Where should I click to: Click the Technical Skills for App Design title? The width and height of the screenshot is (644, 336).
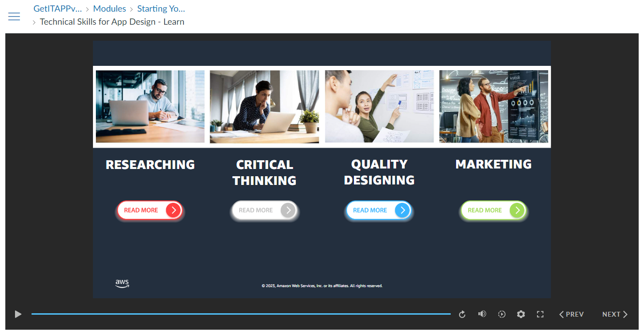click(112, 22)
